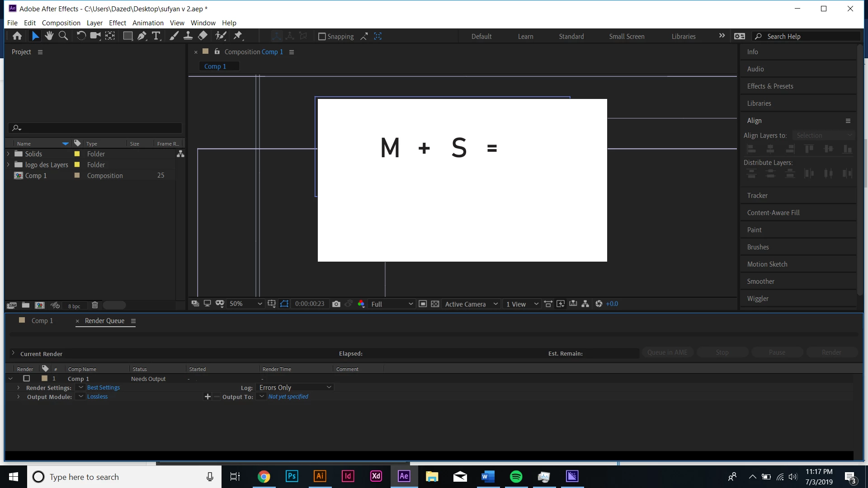Select the Clone Stamp tool
Image resolution: width=868 pixels, height=488 pixels.
click(x=188, y=36)
